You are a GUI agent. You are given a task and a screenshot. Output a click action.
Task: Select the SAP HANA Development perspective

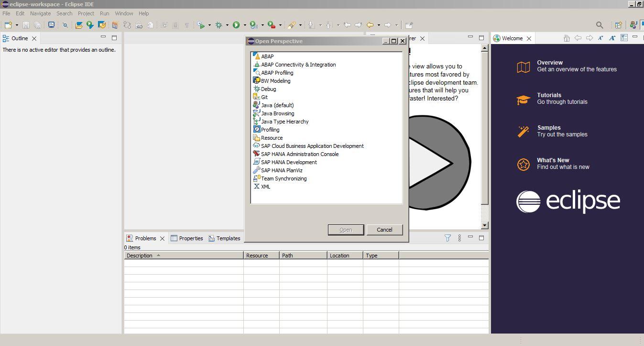(288, 162)
